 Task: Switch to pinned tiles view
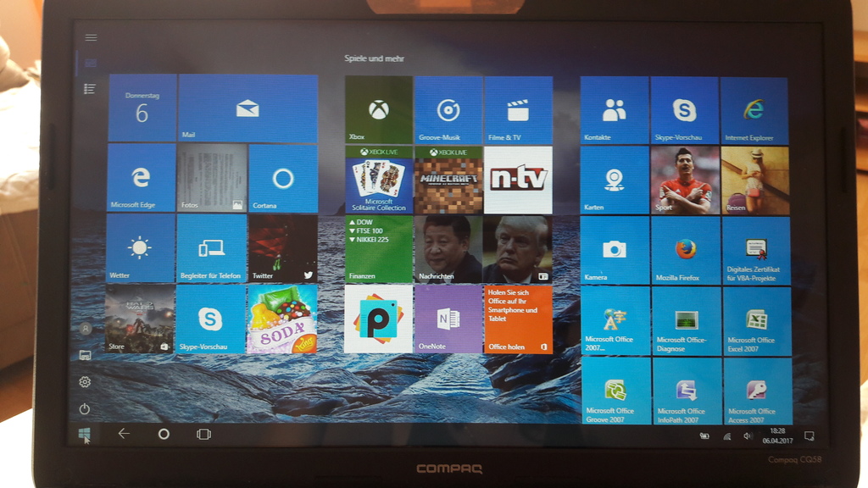click(91, 63)
